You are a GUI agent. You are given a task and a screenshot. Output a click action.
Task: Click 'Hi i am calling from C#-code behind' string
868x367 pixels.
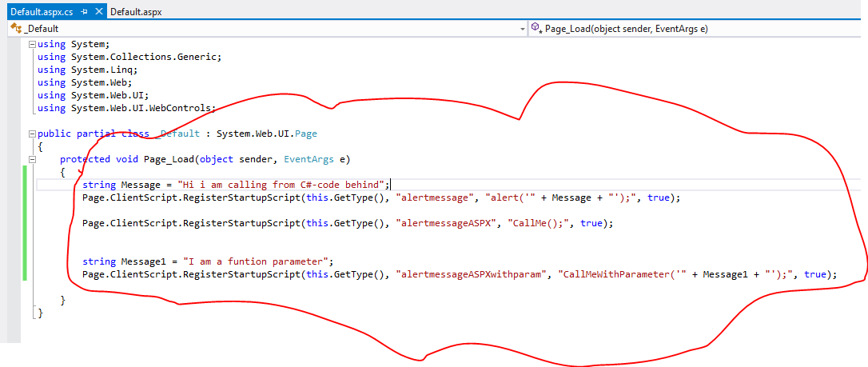pyautogui.click(x=281, y=185)
